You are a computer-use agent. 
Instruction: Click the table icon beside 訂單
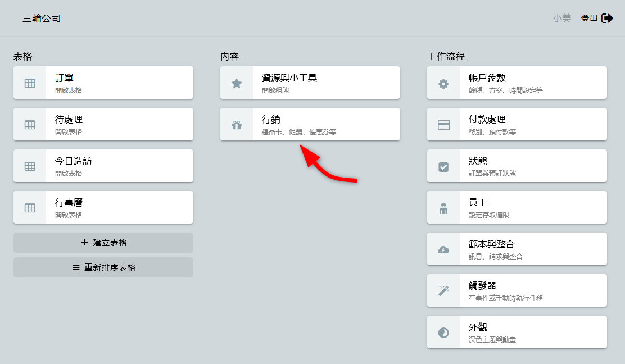pyautogui.click(x=30, y=83)
